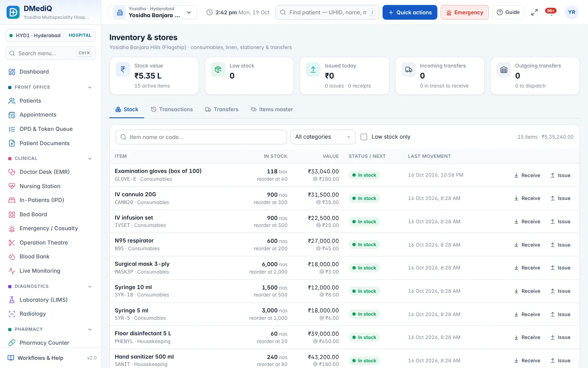The image size is (588, 368).
Task: Open Radiology module
Action: tap(51, 314)
